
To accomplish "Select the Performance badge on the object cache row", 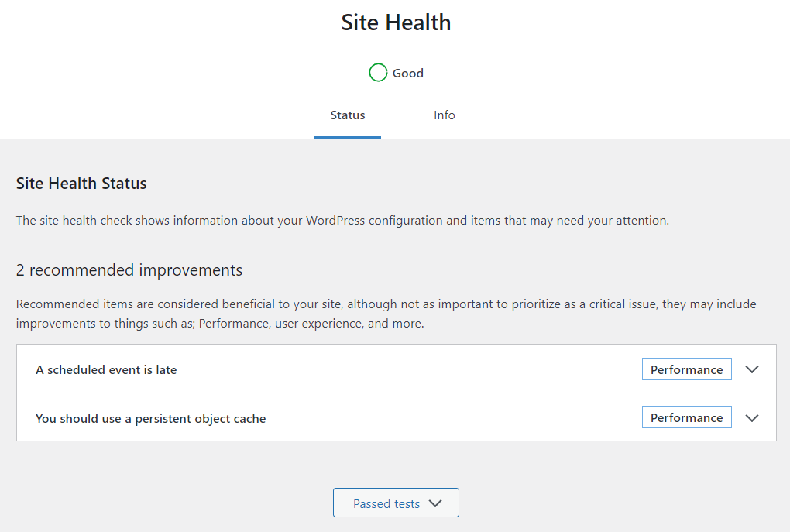I will pyautogui.click(x=686, y=417).
